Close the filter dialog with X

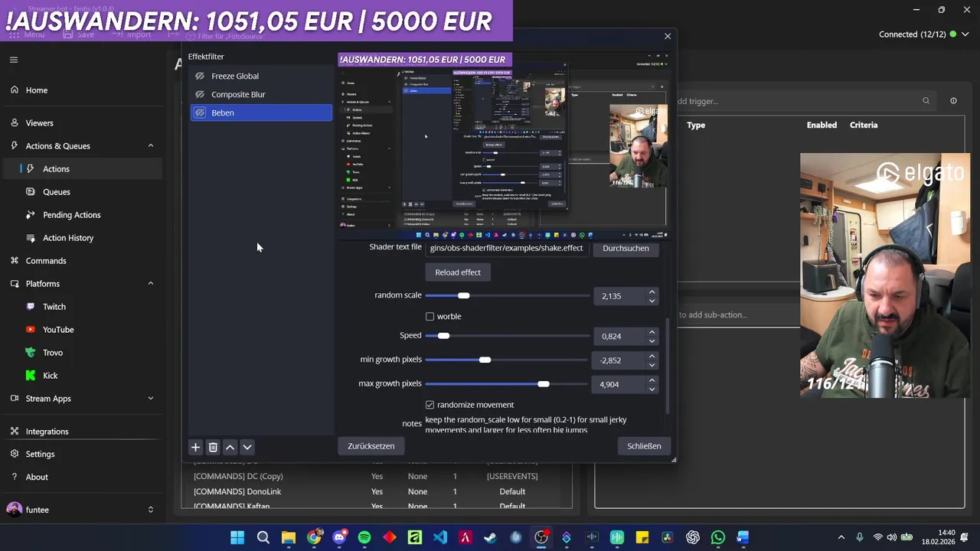[668, 36]
